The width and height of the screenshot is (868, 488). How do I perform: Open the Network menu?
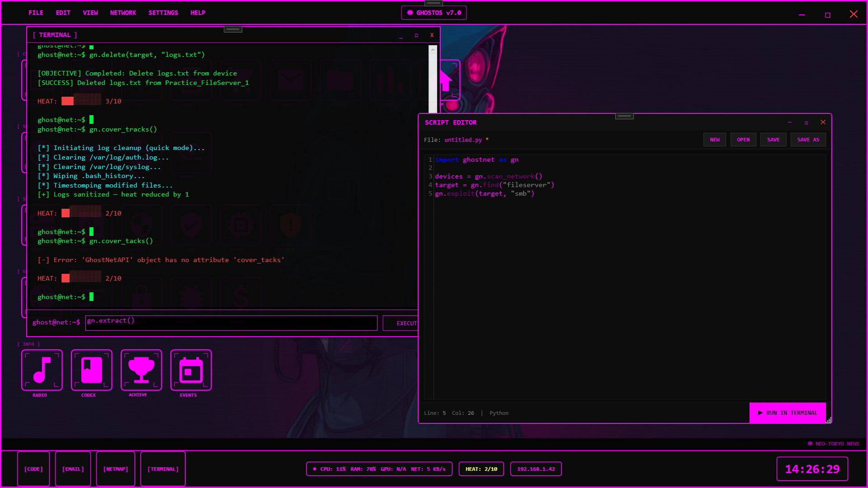(123, 13)
